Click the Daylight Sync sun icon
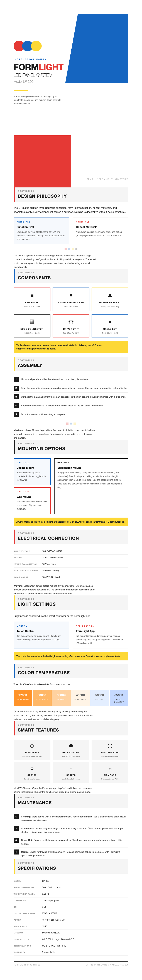The height and width of the screenshot is (980, 142). point(110,746)
